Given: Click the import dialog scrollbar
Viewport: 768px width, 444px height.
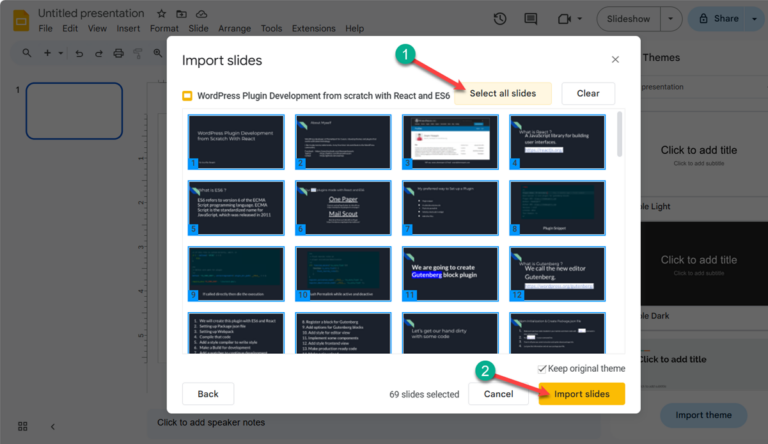Looking at the screenshot, I should [620, 134].
